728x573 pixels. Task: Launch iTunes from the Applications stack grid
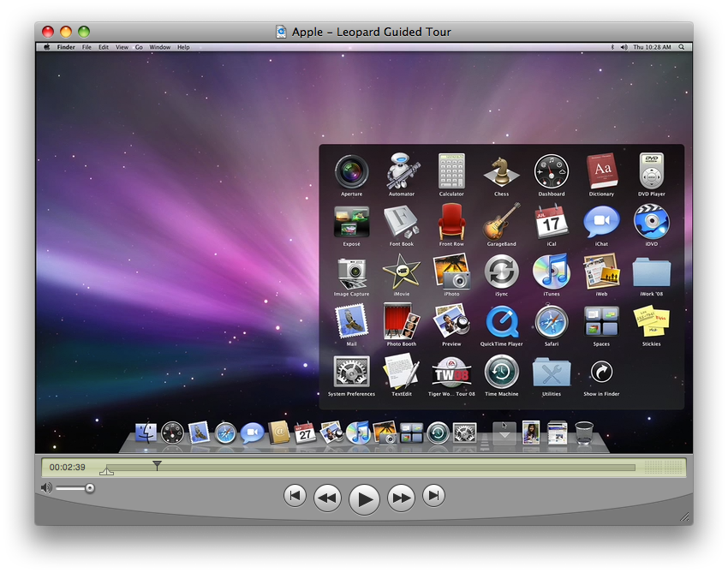(551, 272)
